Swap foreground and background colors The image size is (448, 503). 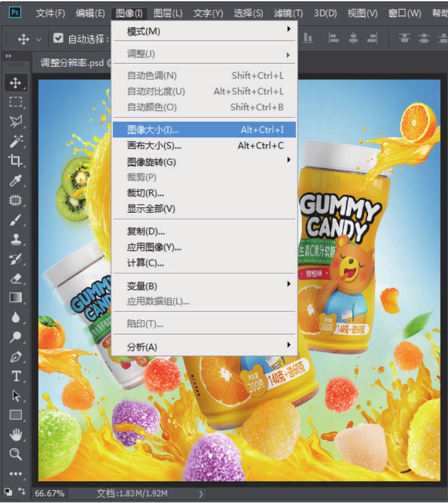(21, 491)
